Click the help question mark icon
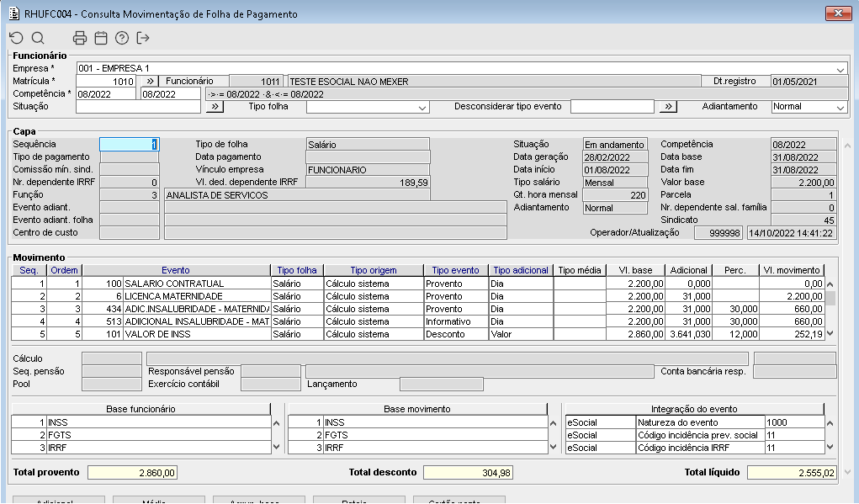Image resolution: width=859 pixels, height=504 pixels. (x=122, y=38)
